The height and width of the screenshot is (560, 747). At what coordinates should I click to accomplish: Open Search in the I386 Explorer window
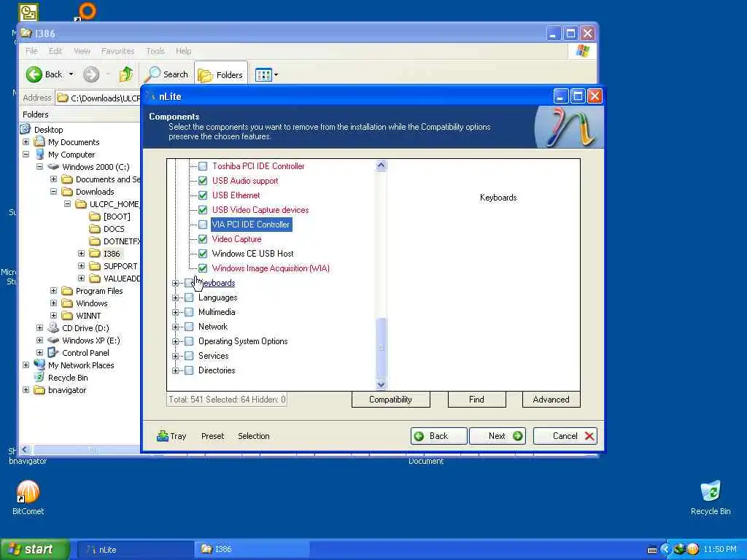[x=167, y=74]
